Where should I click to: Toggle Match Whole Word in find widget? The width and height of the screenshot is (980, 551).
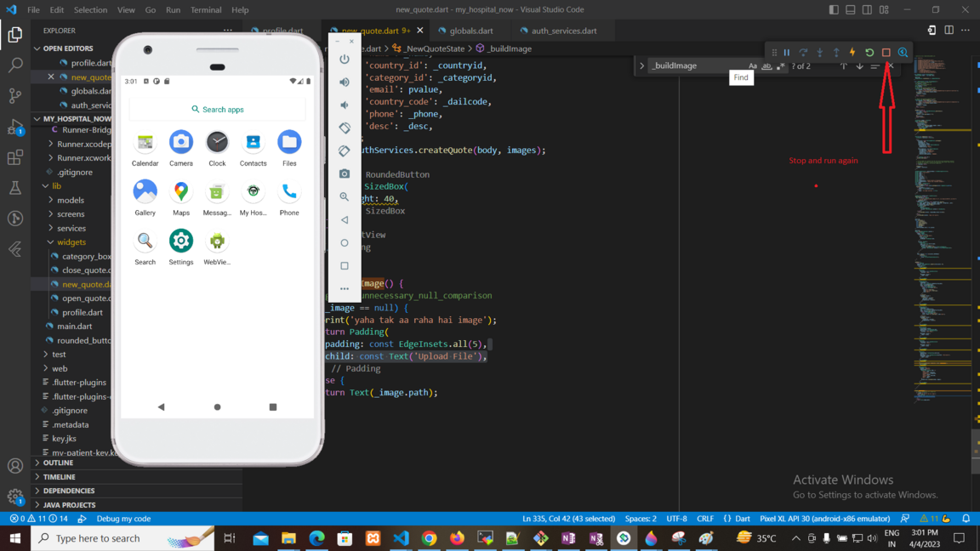pos(766,66)
